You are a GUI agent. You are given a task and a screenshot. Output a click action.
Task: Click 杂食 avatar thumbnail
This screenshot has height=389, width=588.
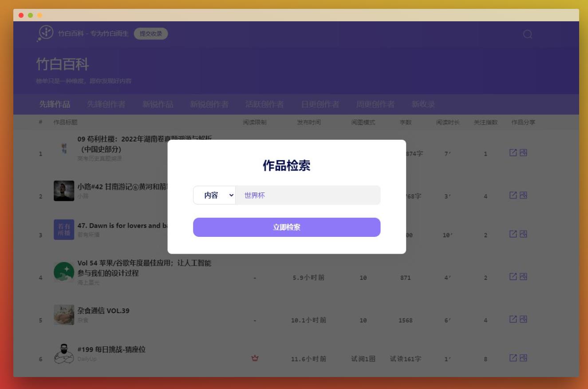[x=64, y=314]
